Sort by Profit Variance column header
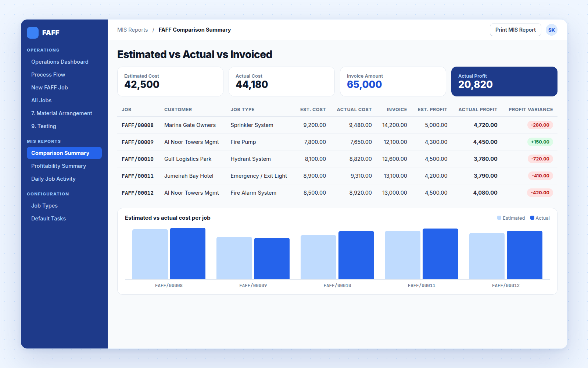The height and width of the screenshot is (368, 588). click(x=531, y=110)
